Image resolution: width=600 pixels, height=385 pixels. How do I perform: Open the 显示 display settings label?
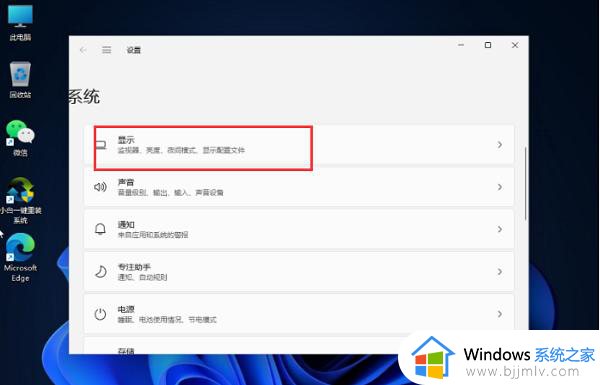pyautogui.click(x=126, y=140)
